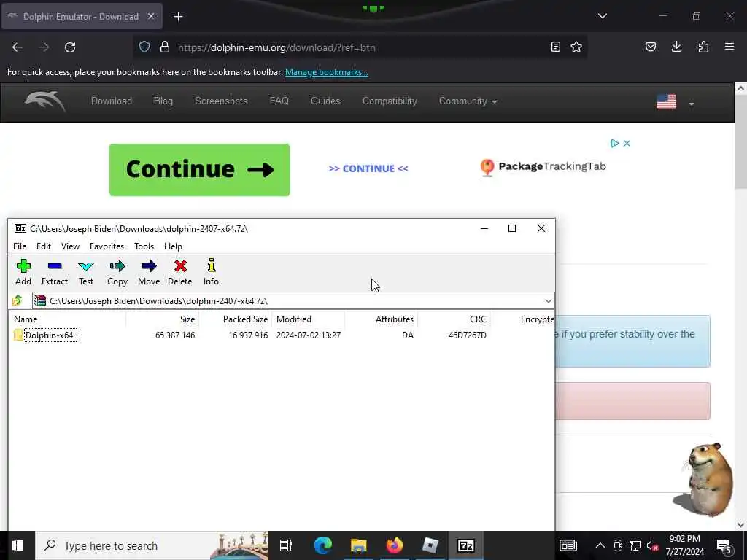Open Firefox tracking protection shield
This screenshot has height=560, width=747.
click(144, 47)
